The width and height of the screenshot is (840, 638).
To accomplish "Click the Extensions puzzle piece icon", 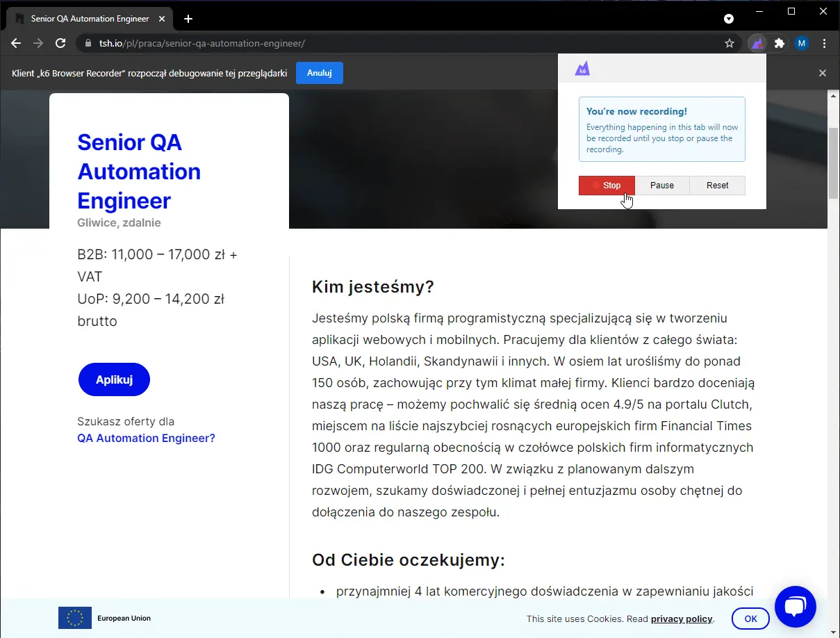I will (x=779, y=43).
